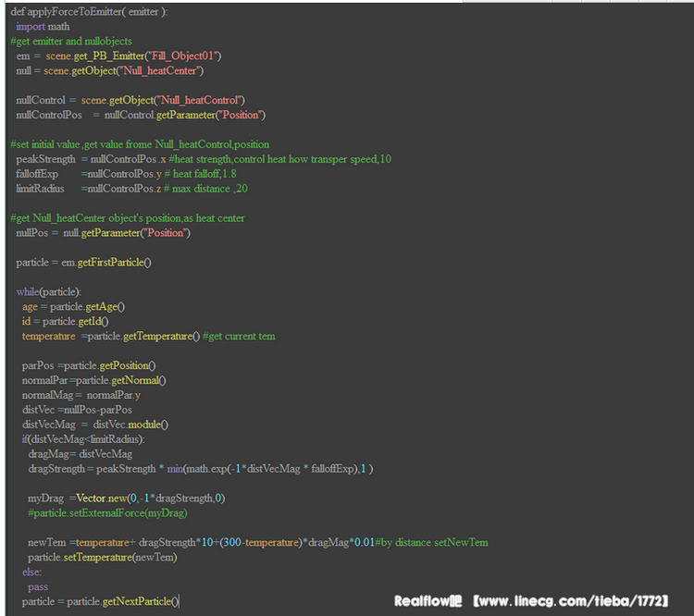The height and width of the screenshot is (616, 694).
Task: Click the 'limitRadius =nullControlPos.z' line
Action: pos(132,189)
